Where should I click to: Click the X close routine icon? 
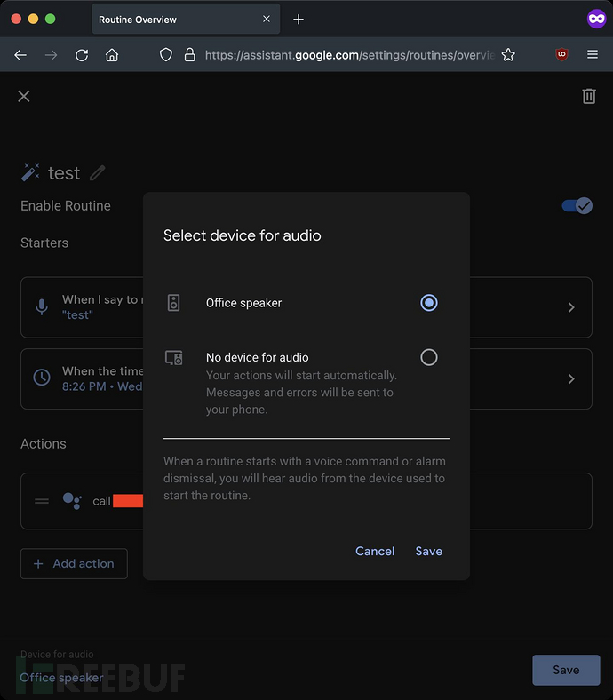coord(24,96)
